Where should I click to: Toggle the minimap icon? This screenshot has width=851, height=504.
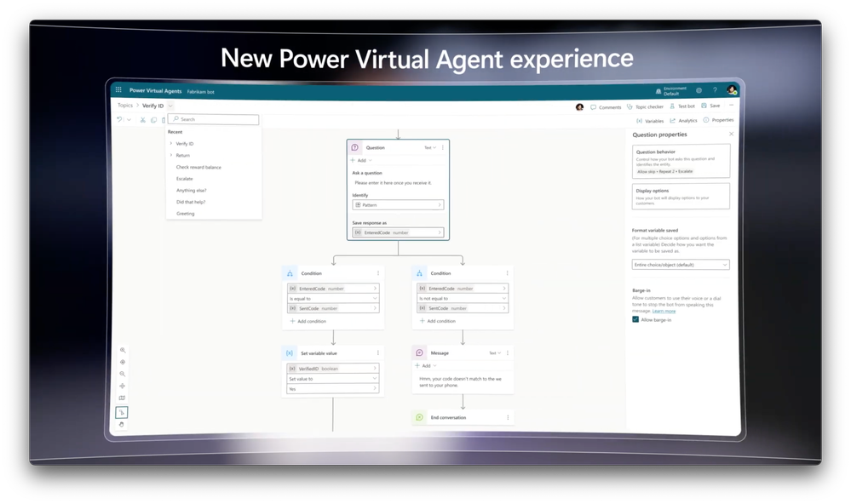tap(122, 398)
